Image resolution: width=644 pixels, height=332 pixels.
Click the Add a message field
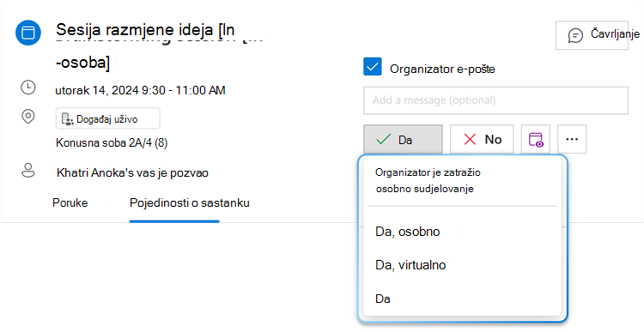[x=495, y=100]
